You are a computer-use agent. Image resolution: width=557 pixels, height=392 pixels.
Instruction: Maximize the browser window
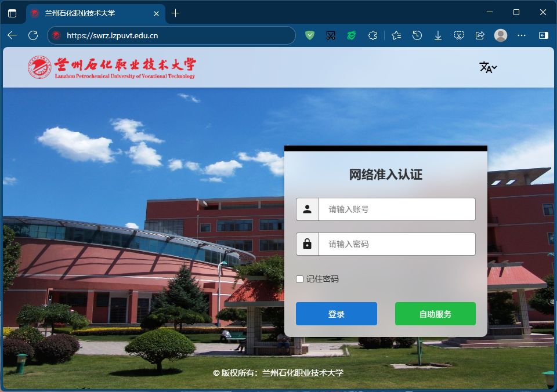coord(516,12)
